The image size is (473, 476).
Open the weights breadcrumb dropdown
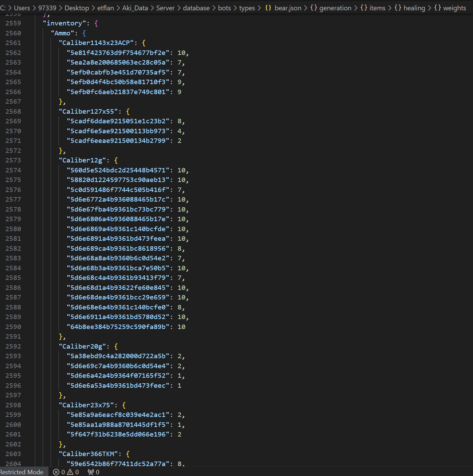[454, 8]
